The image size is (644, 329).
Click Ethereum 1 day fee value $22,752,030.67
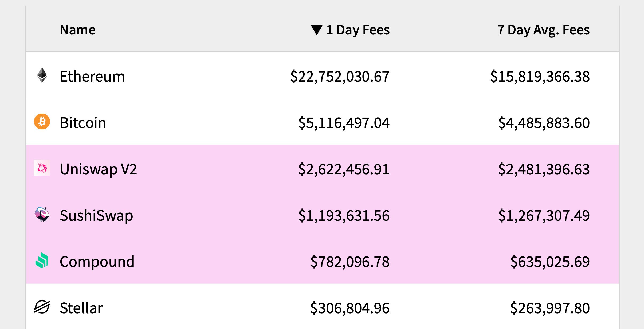pyautogui.click(x=340, y=77)
